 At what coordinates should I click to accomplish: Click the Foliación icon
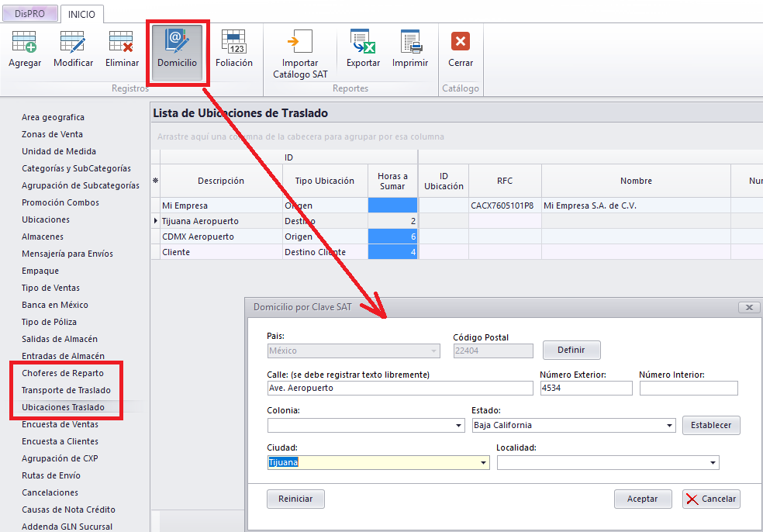click(x=233, y=42)
